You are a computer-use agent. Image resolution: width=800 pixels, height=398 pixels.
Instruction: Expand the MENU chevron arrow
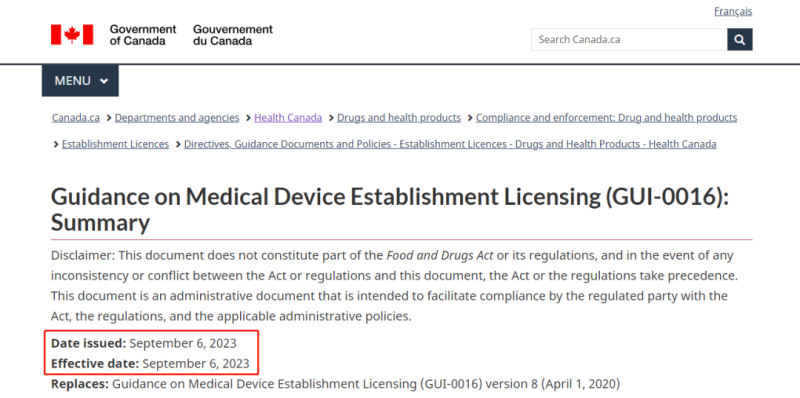coord(104,81)
